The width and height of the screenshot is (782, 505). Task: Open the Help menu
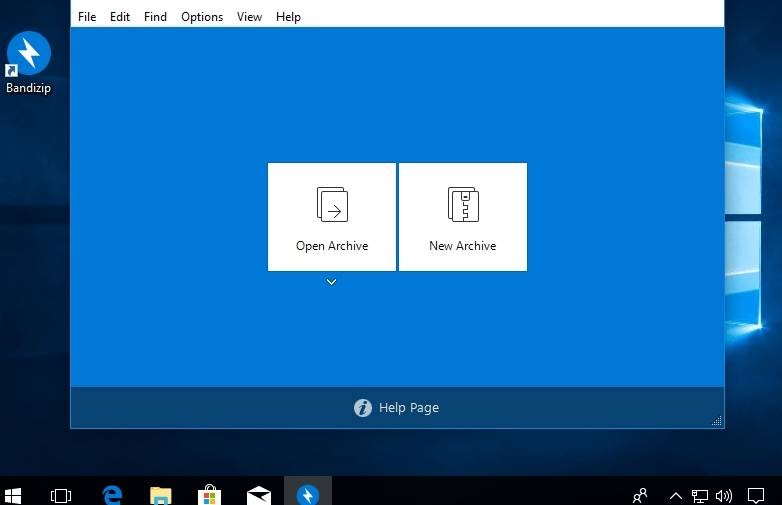[x=288, y=17]
